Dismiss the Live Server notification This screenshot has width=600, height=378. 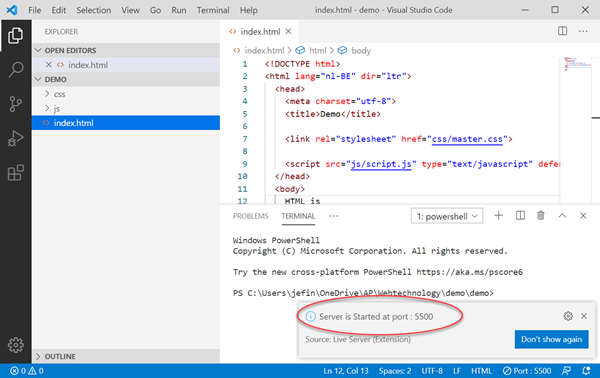click(x=584, y=316)
